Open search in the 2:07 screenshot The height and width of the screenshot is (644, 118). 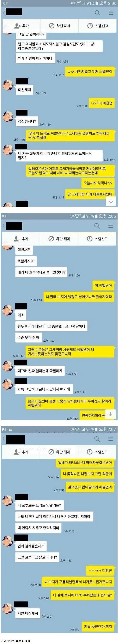pos(97,439)
